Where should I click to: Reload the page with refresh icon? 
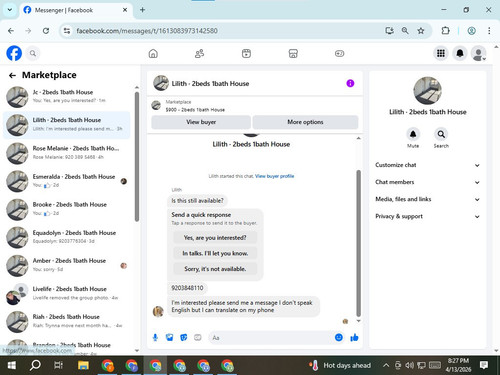(46, 31)
